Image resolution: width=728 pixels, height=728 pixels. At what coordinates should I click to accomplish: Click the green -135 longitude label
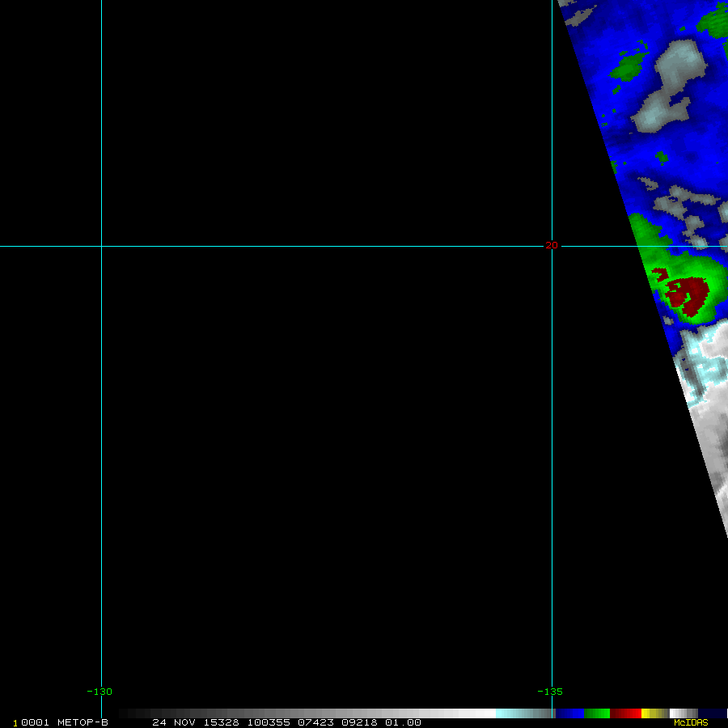point(550,692)
